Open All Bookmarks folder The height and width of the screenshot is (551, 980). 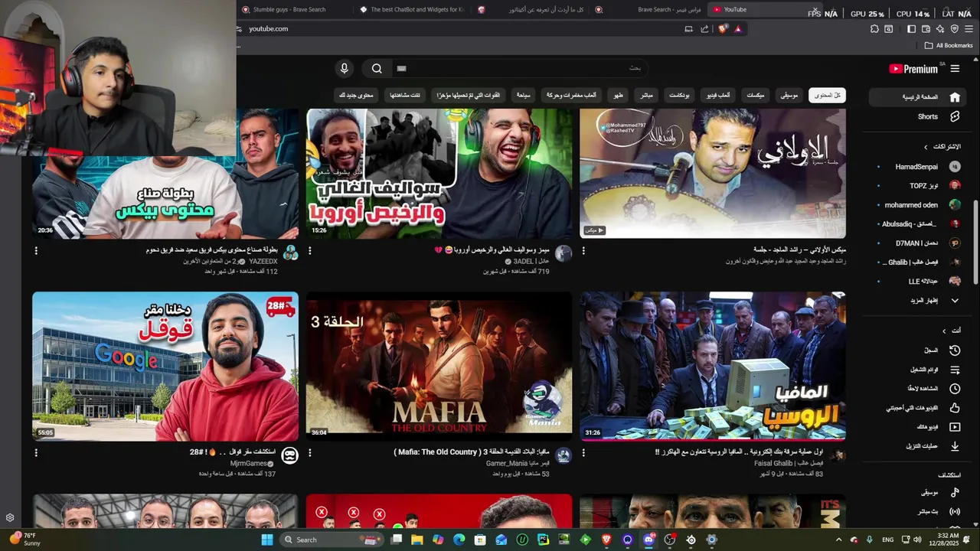(x=949, y=46)
